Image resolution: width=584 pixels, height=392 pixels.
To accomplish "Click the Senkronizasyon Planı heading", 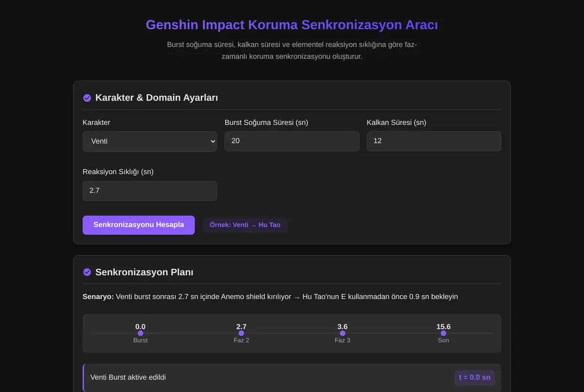I will (x=145, y=272).
